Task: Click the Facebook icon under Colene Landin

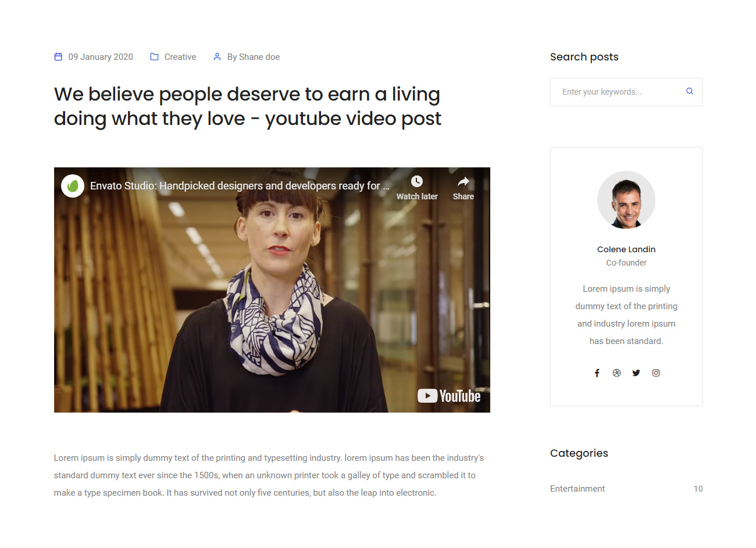Action: (597, 373)
